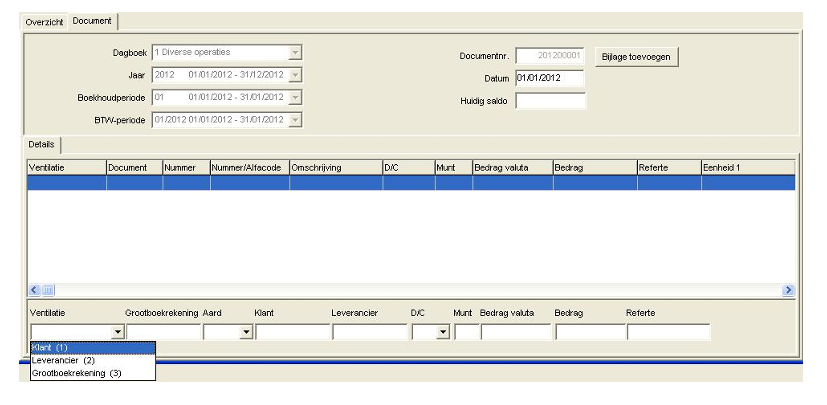Click the Huidig saldo field

(x=550, y=101)
